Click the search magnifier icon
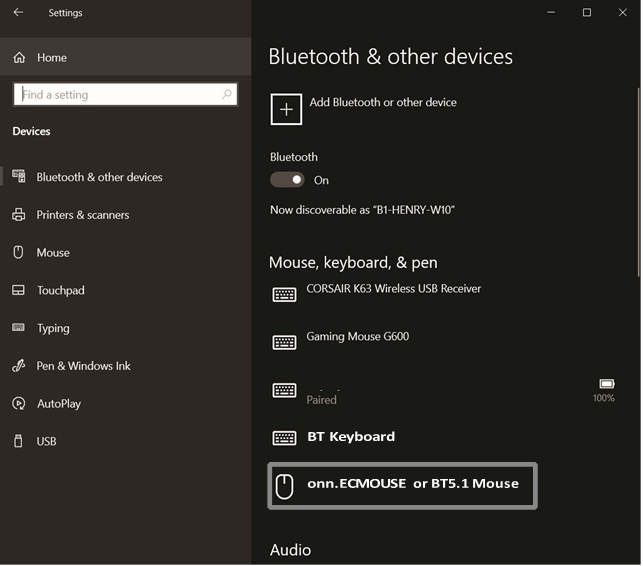 (x=227, y=95)
